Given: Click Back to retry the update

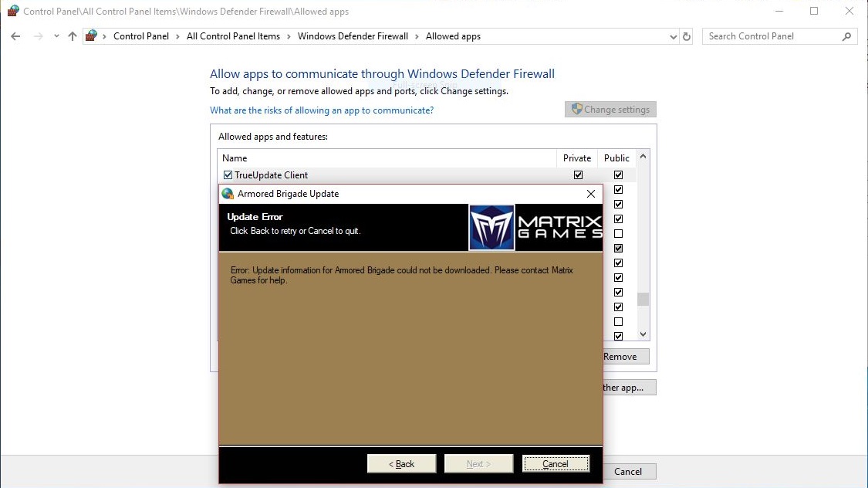Looking at the screenshot, I should tap(401, 463).
